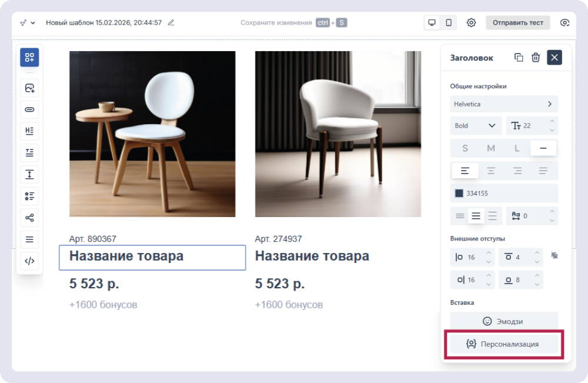Align text right
Viewport: 588px width, 383px height.
pyautogui.click(x=517, y=171)
